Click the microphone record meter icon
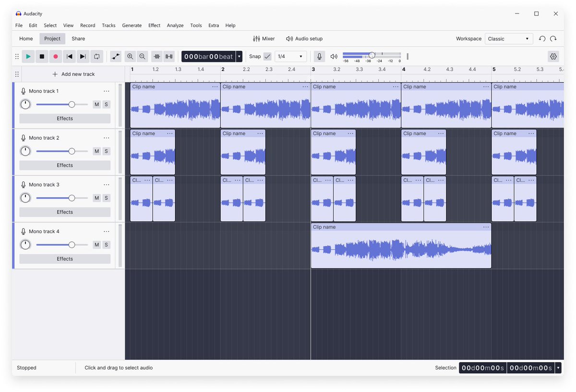The height and width of the screenshot is (392, 576). coord(319,57)
